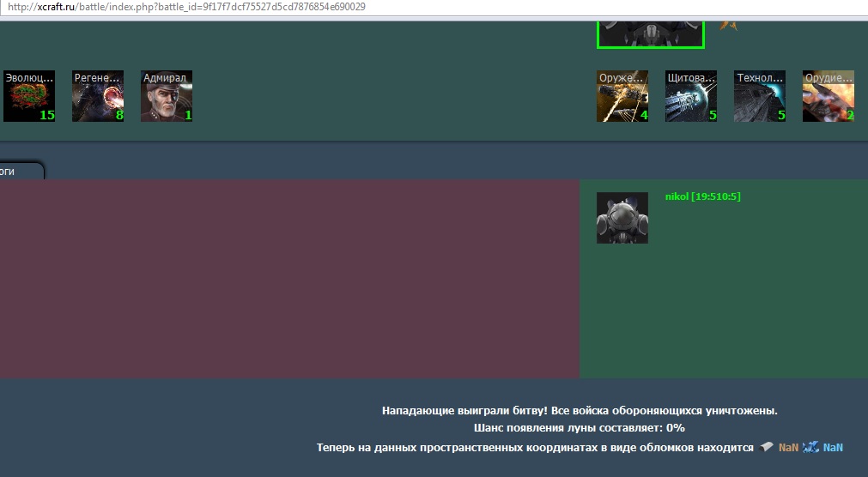Click 'Нападающие выиграли битву!' result text

click(465, 411)
